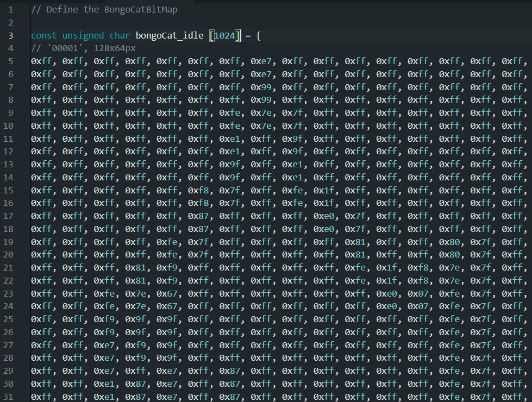Click the "0xf9" value on line 26
This screenshot has height=402, width=532.
[x=104, y=332]
